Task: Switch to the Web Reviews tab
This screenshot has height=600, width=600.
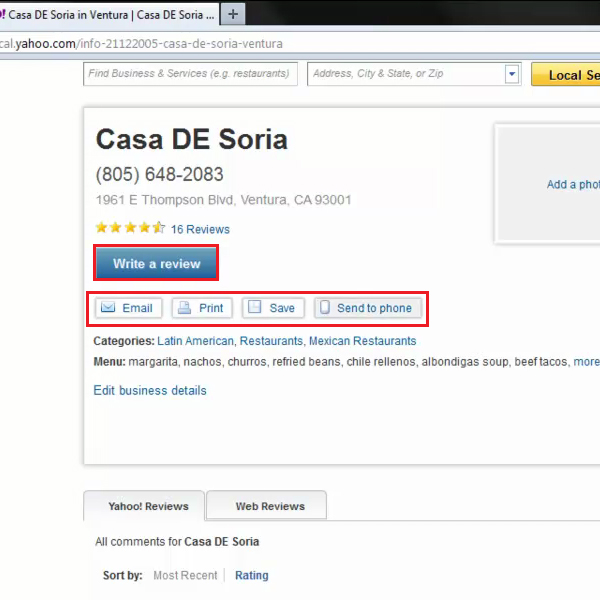Action: pyautogui.click(x=266, y=506)
